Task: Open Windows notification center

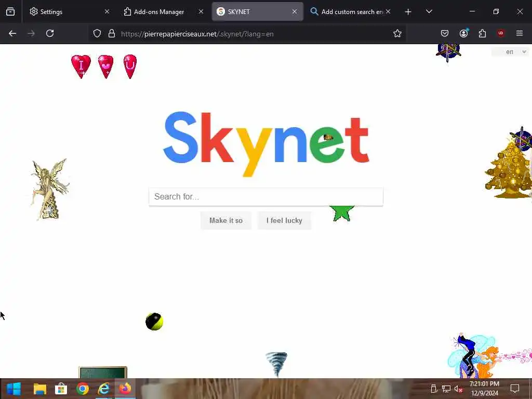Action: (515, 389)
